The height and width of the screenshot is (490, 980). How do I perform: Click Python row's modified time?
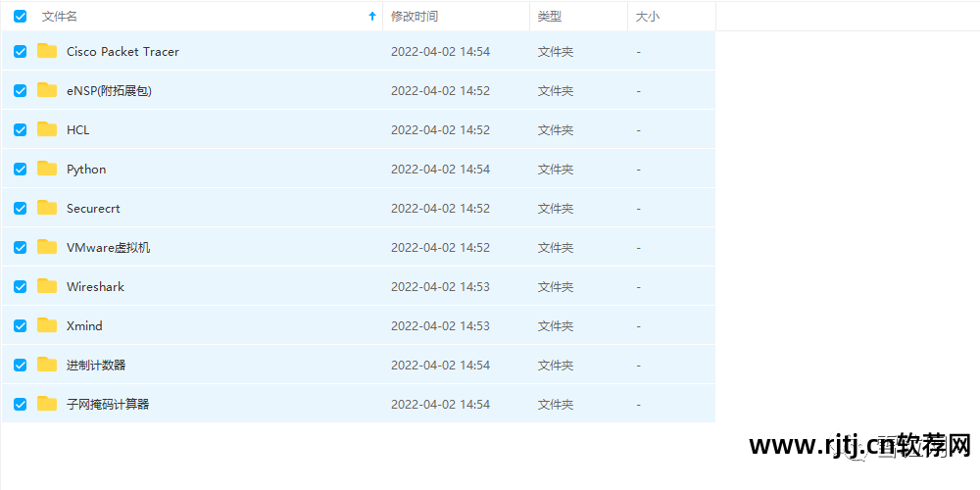[441, 170]
